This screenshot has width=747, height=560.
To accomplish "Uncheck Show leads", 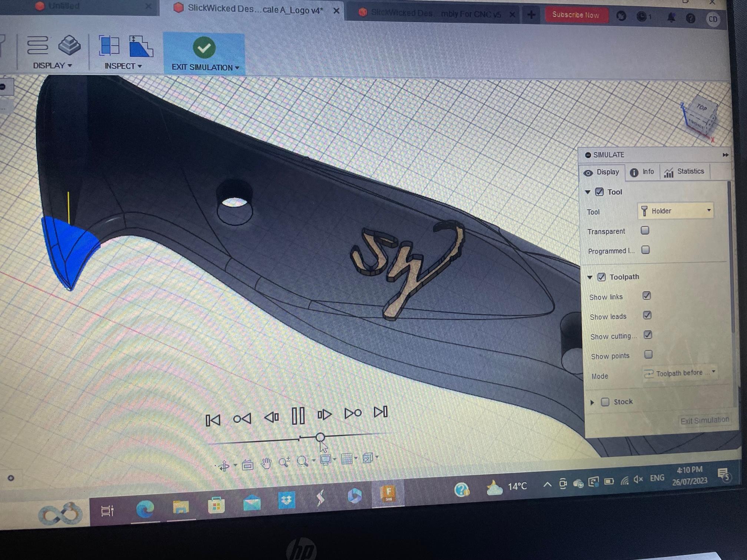I will pyautogui.click(x=647, y=315).
